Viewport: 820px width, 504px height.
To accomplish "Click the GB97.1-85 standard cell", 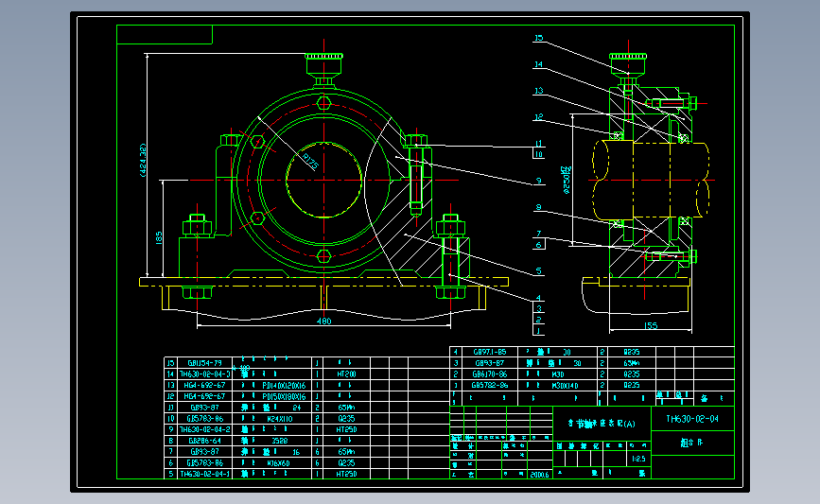I will [490, 352].
